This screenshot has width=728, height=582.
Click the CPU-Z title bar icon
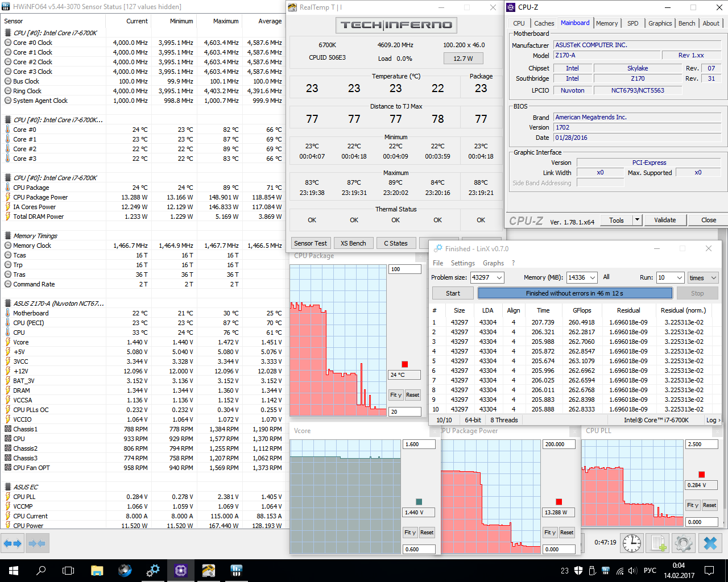pyautogui.click(x=511, y=7)
